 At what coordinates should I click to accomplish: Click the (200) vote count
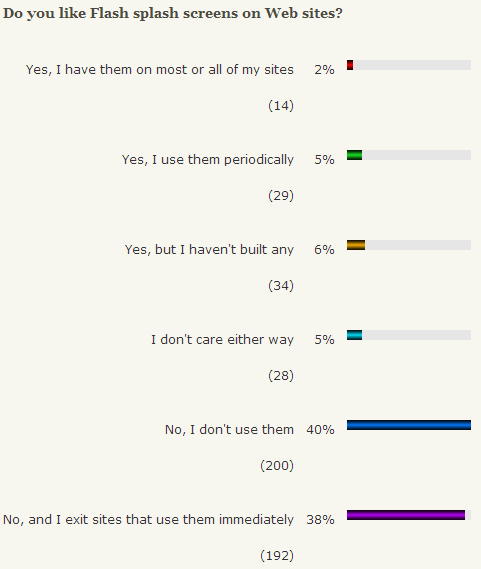pyautogui.click(x=277, y=466)
